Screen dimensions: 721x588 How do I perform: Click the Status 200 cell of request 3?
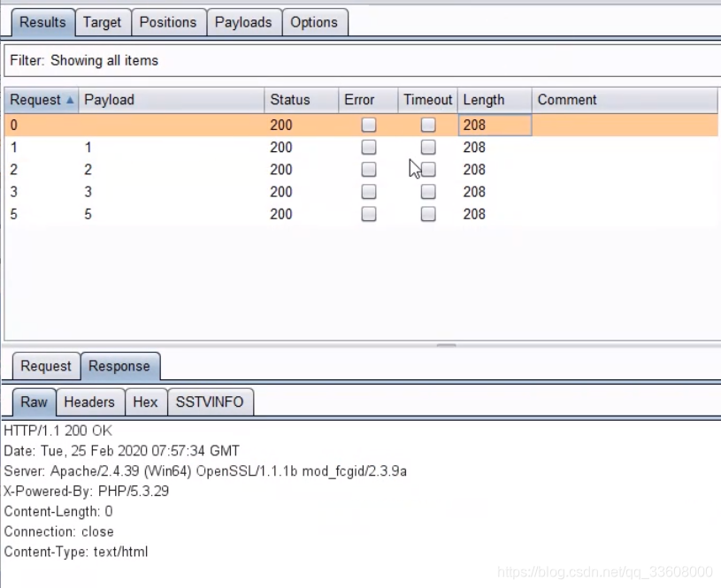[x=301, y=192]
